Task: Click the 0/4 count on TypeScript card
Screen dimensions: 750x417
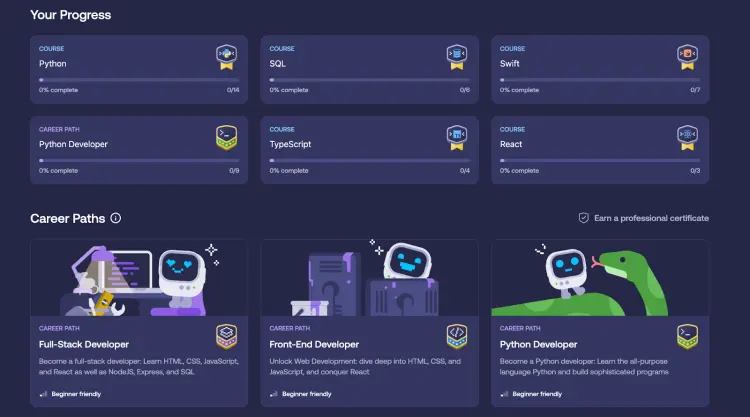Action: [464, 170]
